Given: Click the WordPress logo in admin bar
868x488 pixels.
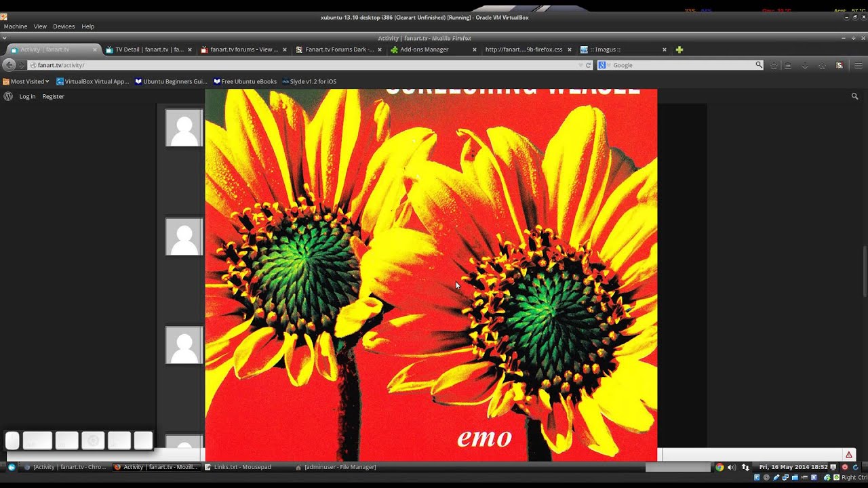Looking at the screenshot, I should click(8, 96).
